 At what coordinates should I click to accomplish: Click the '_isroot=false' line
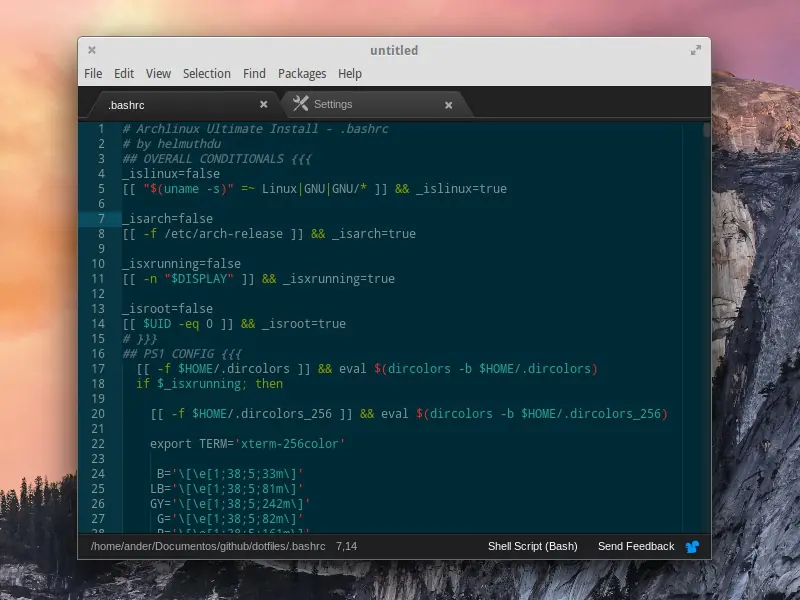pyautogui.click(x=167, y=309)
